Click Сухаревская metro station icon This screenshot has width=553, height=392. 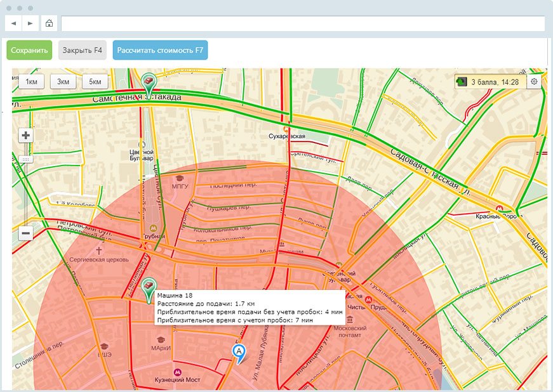point(286,129)
